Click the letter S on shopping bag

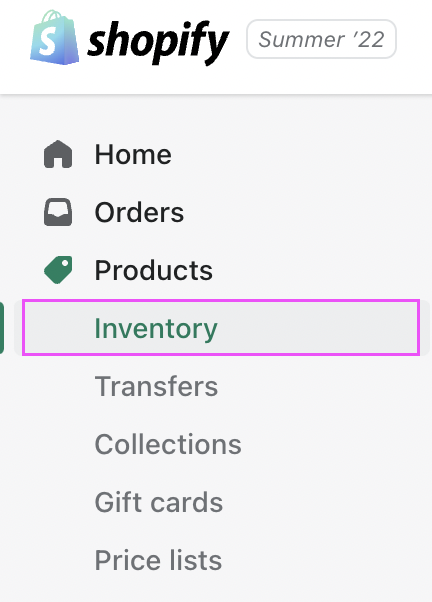[48, 43]
